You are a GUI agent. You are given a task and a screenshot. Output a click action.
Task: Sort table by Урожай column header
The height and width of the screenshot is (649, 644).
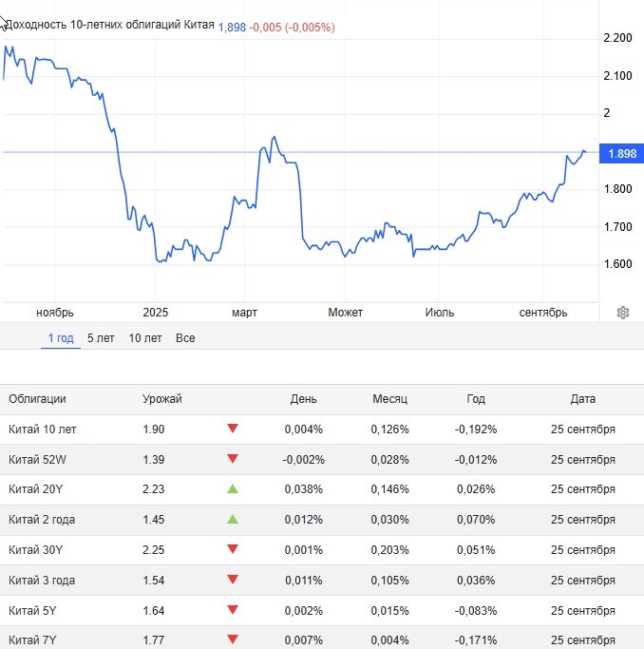pyautogui.click(x=161, y=399)
